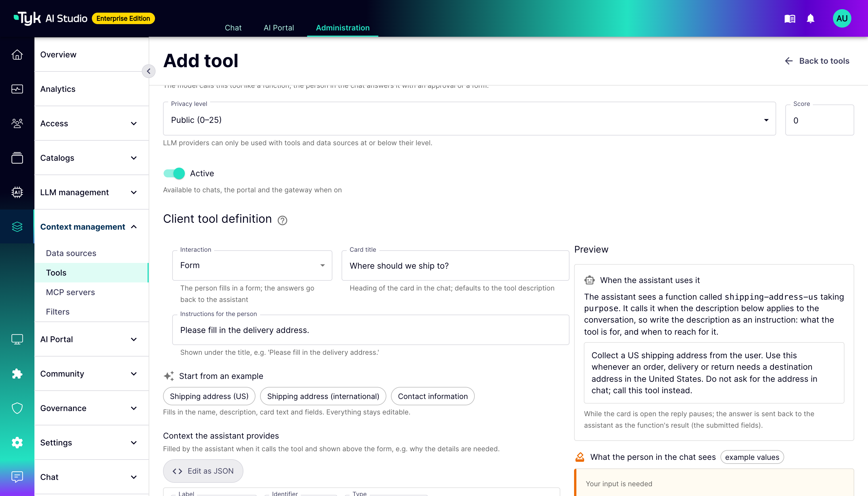The width and height of the screenshot is (868, 496).
Task: Click the help icon beside Client tool definition
Action: point(282,220)
